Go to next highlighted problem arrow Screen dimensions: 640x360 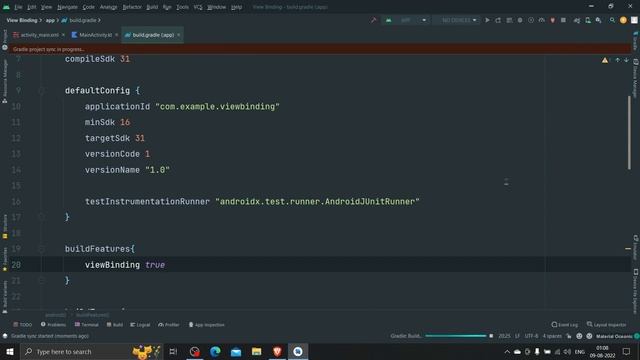pyautogui.click(x=626, y=60)
